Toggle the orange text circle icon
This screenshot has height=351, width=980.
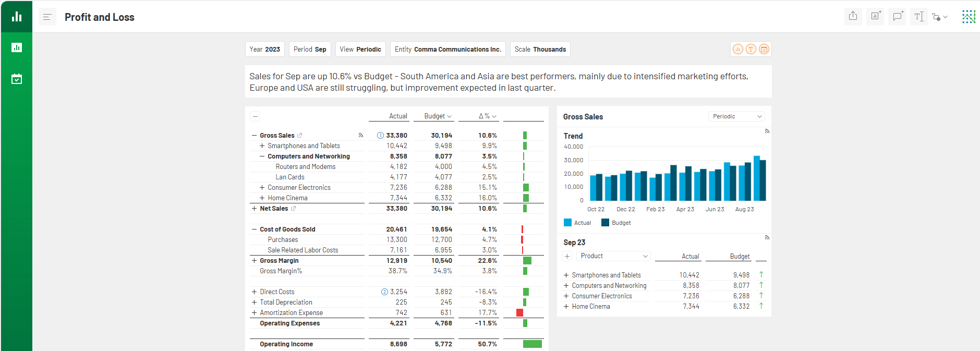(x=751, y=49)
